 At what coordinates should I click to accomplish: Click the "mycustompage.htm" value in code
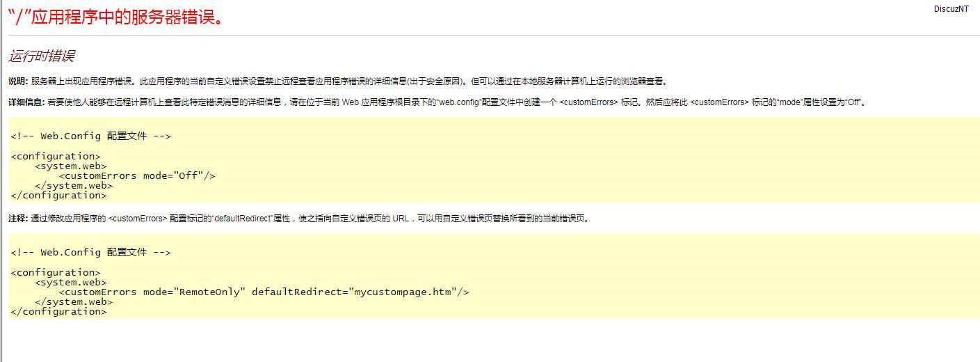click(x=402, y=292)
